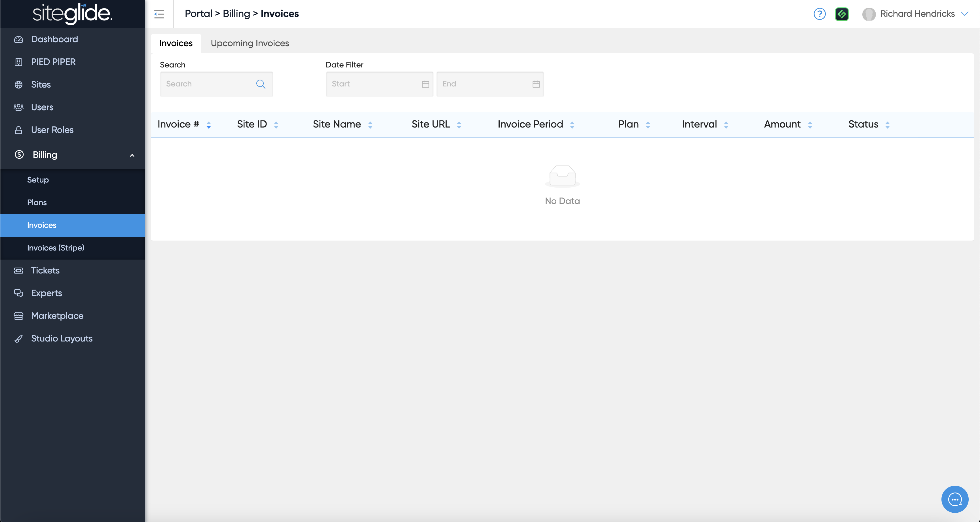
Task: Click the Dashboard gauge icon
Action: pos(19,40)
